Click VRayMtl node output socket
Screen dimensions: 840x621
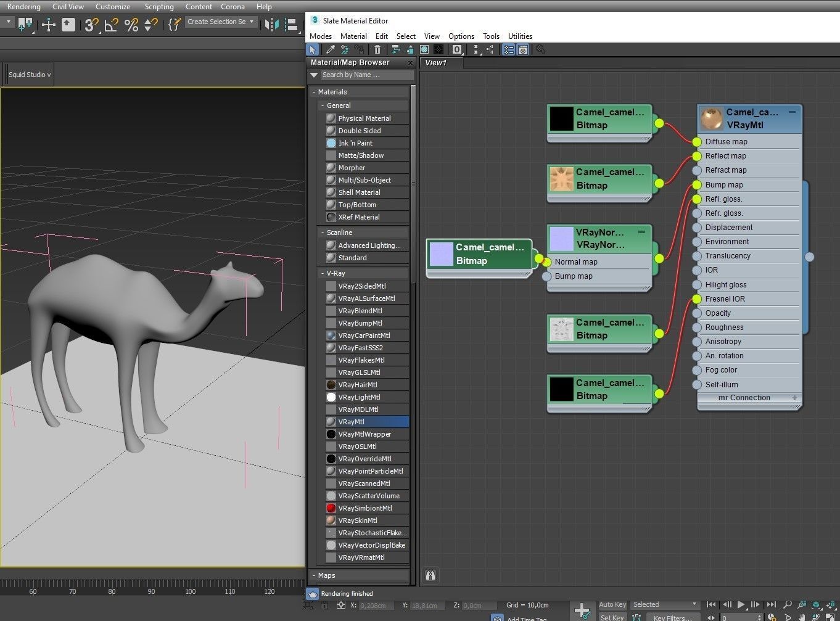(x=810, y=257)
